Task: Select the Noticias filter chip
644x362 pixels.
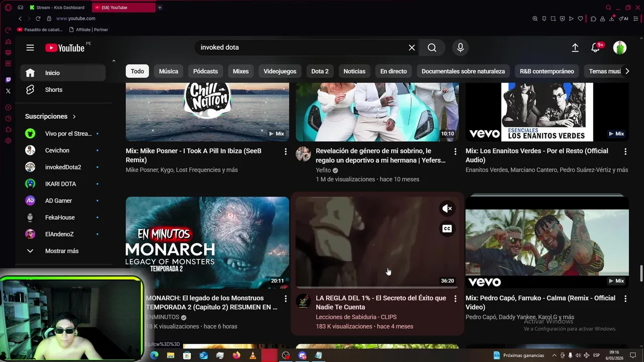Action: pyautogui.click(x=354, y=71)
